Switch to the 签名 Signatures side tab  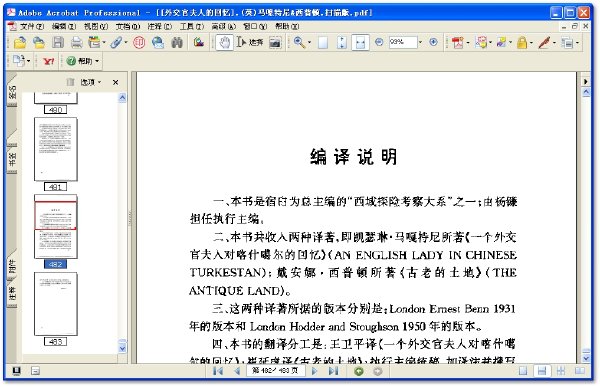pos(12,92)
